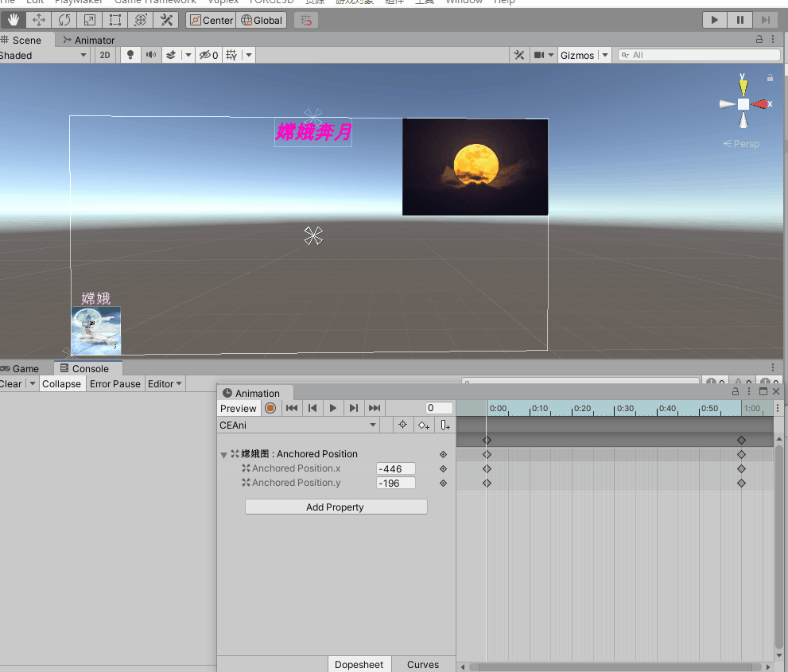Open custom editor tools
This screenshot has width=788, height=672.
point(166,20)
